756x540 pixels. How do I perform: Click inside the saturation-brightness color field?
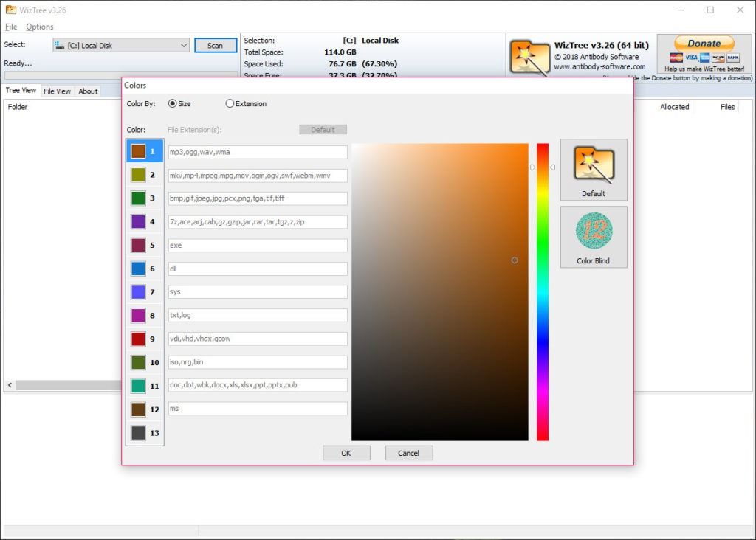[440, 292]
